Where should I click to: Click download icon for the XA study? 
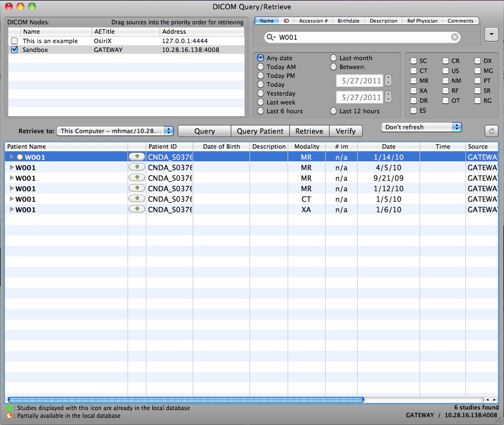click(136, 209)
